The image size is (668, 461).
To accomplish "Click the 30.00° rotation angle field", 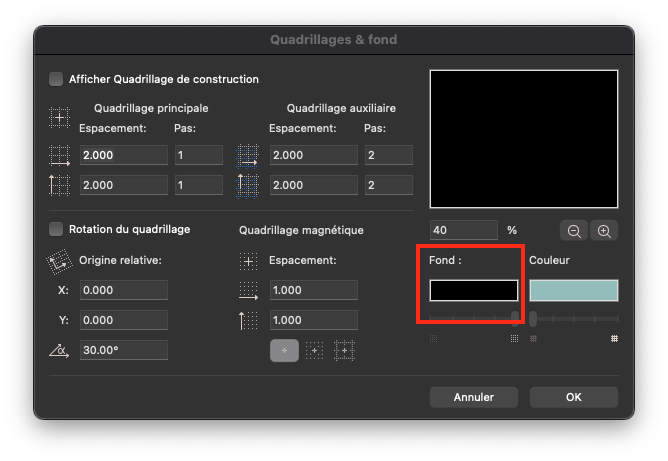I will point(124,350).
